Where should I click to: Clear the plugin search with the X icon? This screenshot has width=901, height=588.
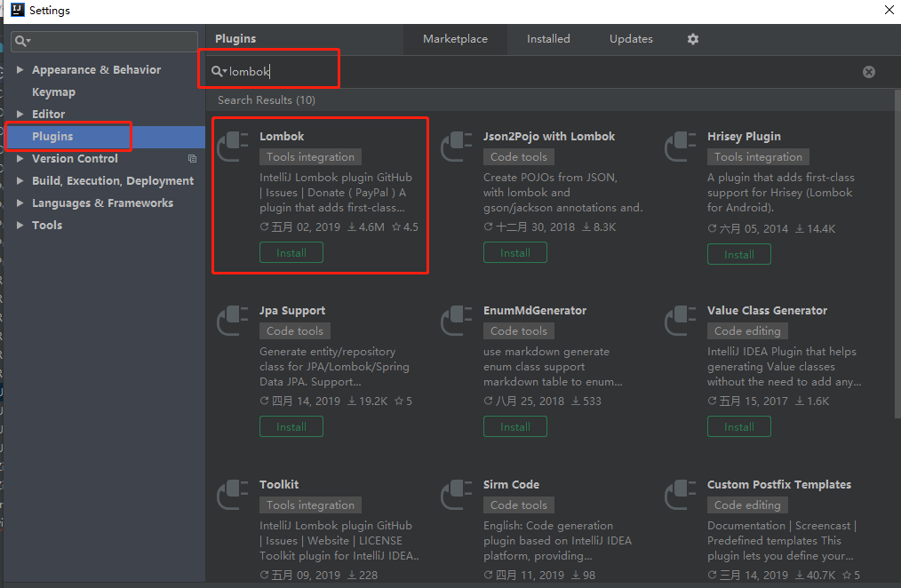tap(869, 72)
